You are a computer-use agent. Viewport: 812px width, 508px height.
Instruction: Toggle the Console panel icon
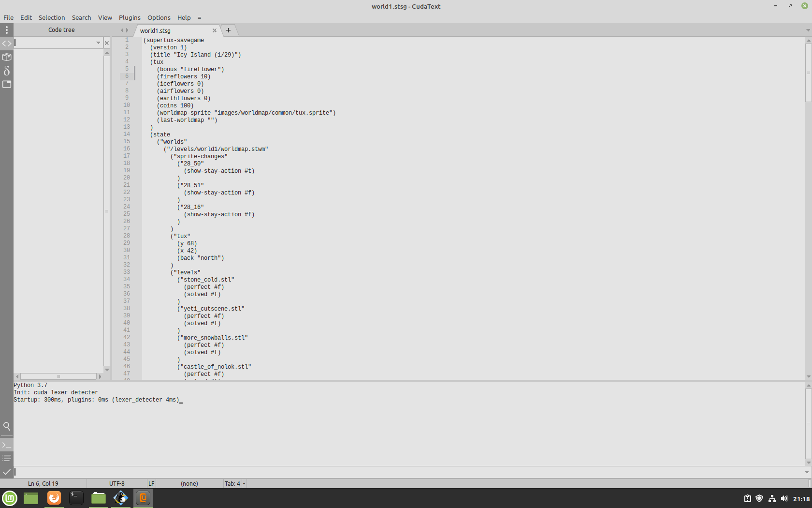tap(7, 445)
